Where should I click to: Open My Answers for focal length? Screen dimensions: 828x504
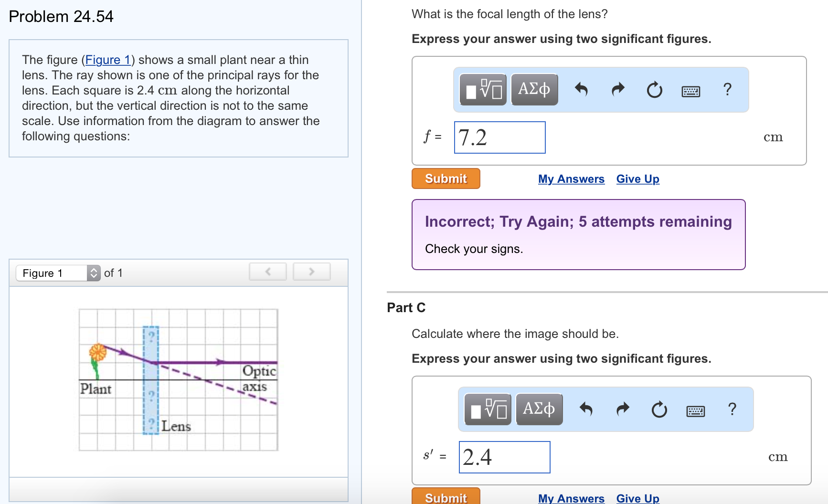click(x=571, y=179)
